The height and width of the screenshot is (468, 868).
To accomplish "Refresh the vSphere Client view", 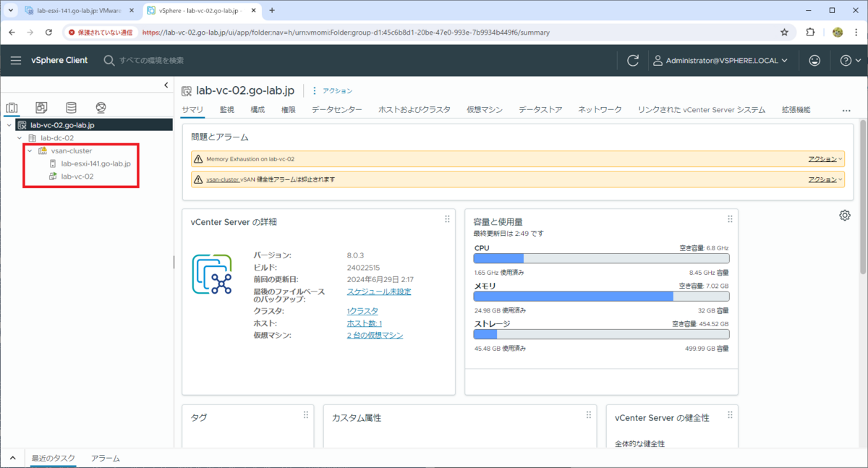I will (x=633, y=61).
